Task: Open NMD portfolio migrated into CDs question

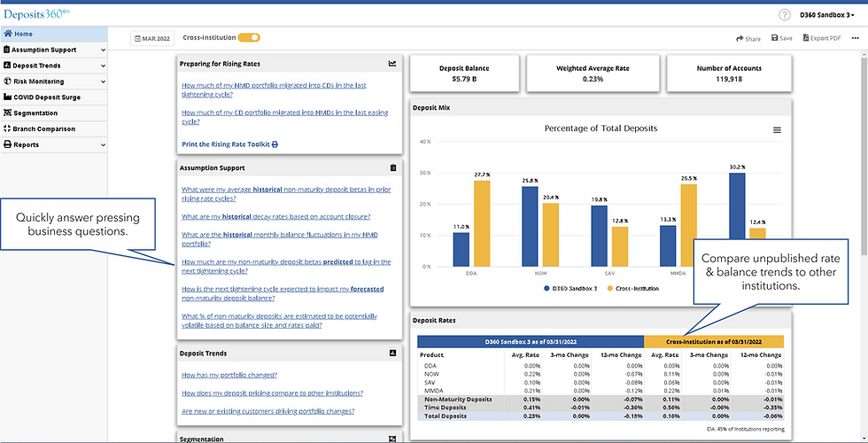Action: point(274,90)
